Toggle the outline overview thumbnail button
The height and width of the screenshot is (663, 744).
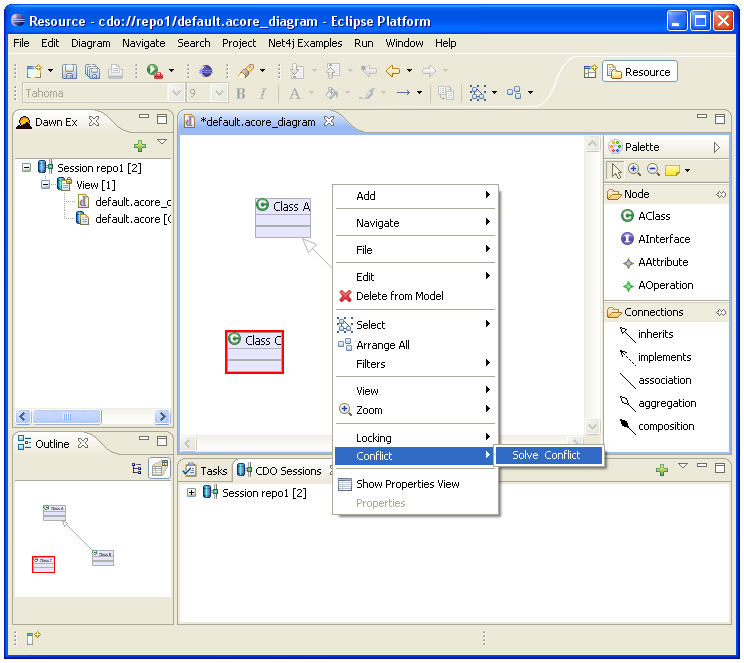160,468
